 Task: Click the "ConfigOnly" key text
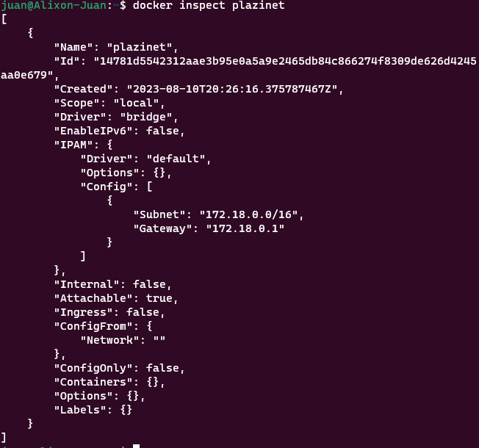click(93, 368)
